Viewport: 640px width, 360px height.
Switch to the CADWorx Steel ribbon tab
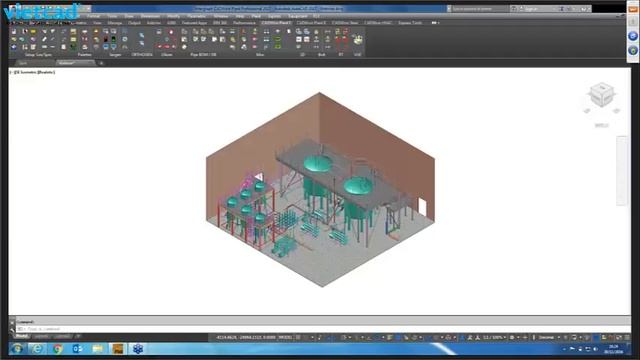345,22
